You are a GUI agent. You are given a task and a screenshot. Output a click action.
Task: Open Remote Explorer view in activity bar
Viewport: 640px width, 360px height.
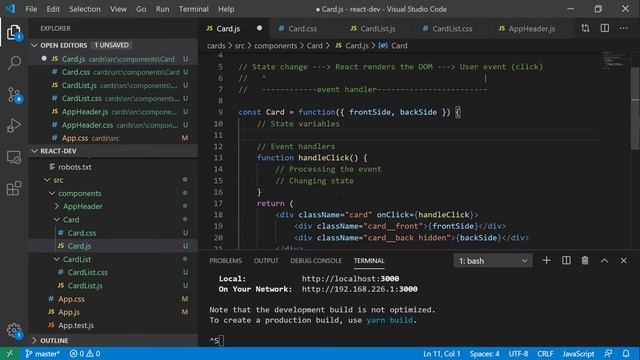[14, 157]
